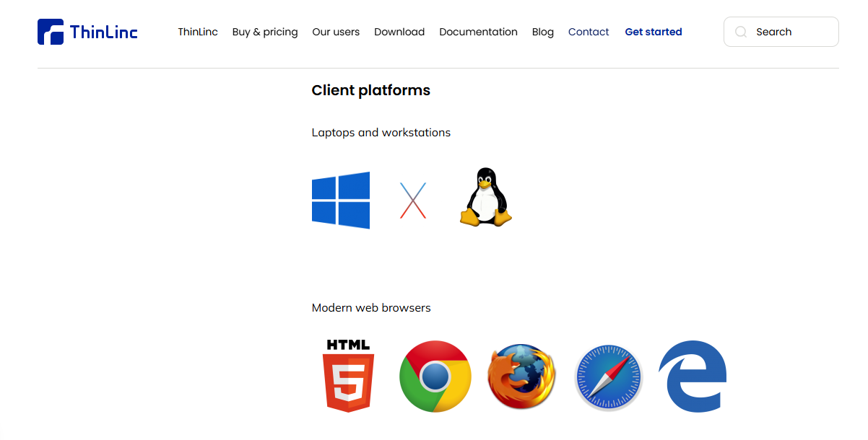Image resolution: width=868 pixels, height=440 pixels.
Task: Click the ThinLinc logo in the header
Action: 87,32
